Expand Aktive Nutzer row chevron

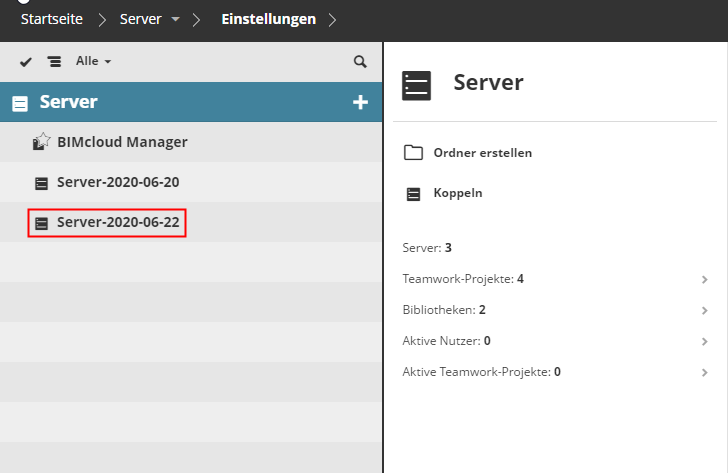(x=704, y=342)
